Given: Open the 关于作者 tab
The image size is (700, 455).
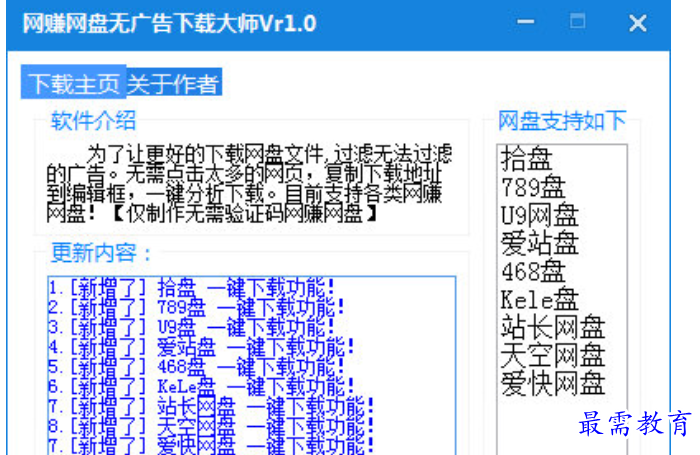Looking at the screenshot, I should pyautogui.click(x=174, y=83).
